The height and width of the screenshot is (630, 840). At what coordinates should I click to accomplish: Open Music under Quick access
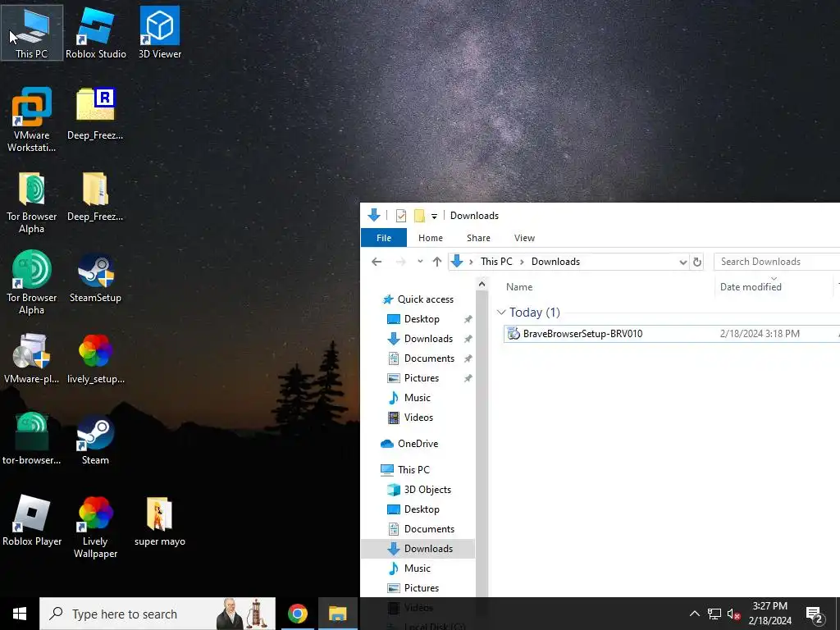pos(418,398)
